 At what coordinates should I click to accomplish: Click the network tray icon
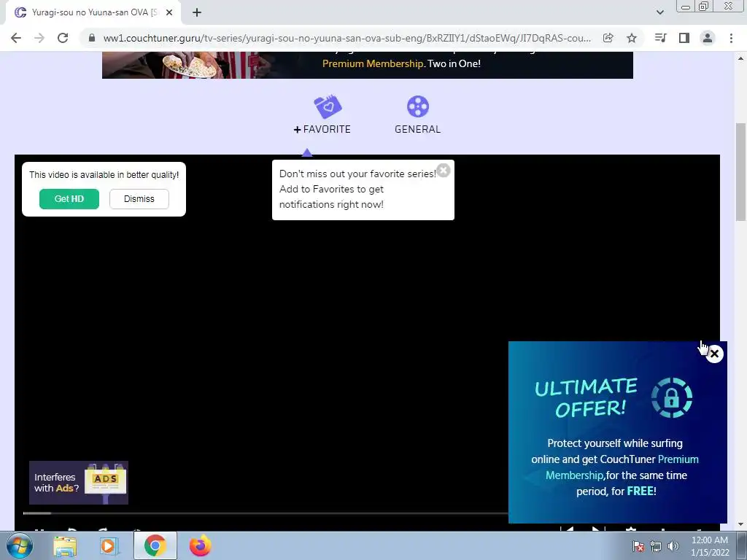(x=656, y=546)
